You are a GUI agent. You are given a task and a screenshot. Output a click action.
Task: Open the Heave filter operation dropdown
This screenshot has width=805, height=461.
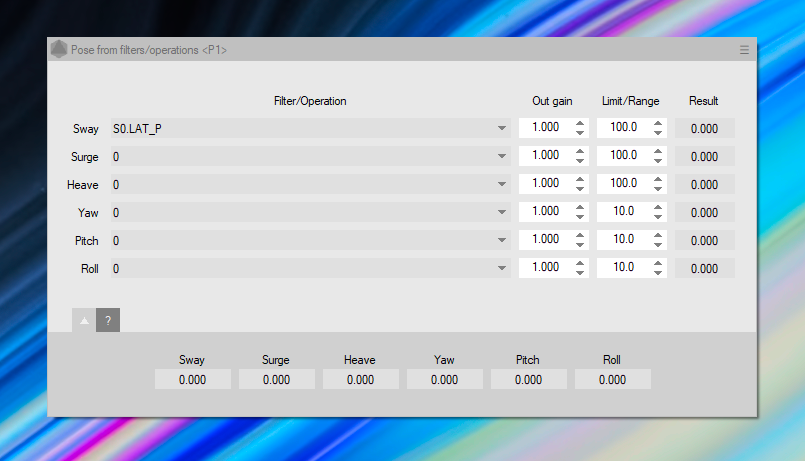(x=311, y=184)
